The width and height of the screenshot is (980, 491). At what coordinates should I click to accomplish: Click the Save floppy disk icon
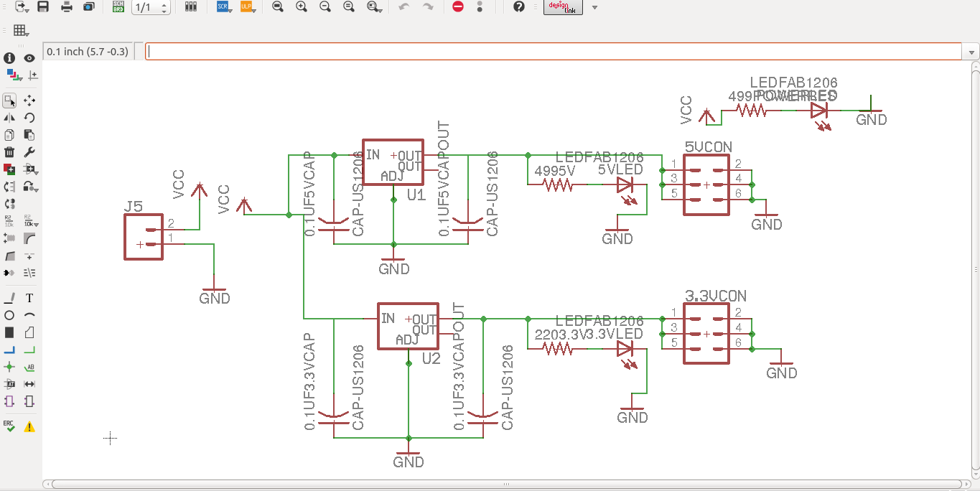point(43,7)
